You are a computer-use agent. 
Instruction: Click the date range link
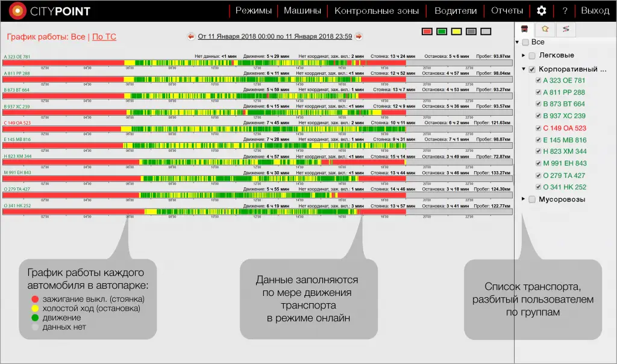click(275, 37)
